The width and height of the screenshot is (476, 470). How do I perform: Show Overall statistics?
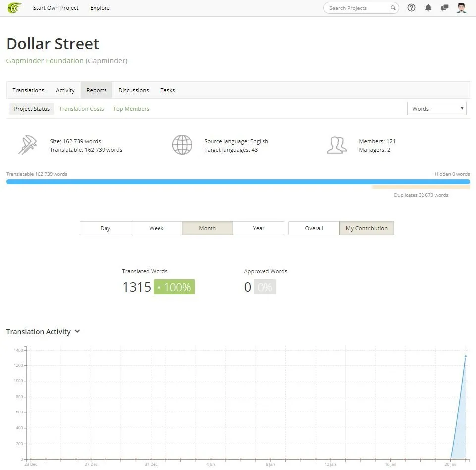pyautogui.click(x=314, y=228)
